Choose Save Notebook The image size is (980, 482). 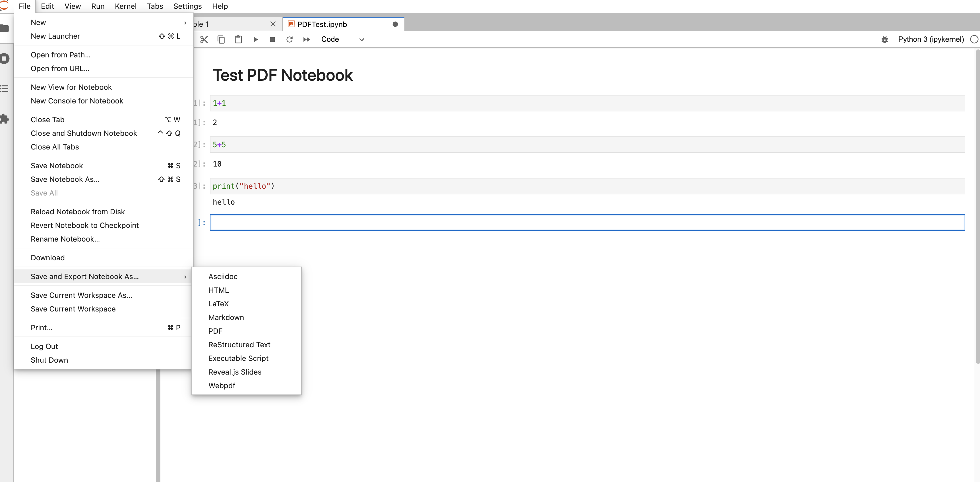104,166
